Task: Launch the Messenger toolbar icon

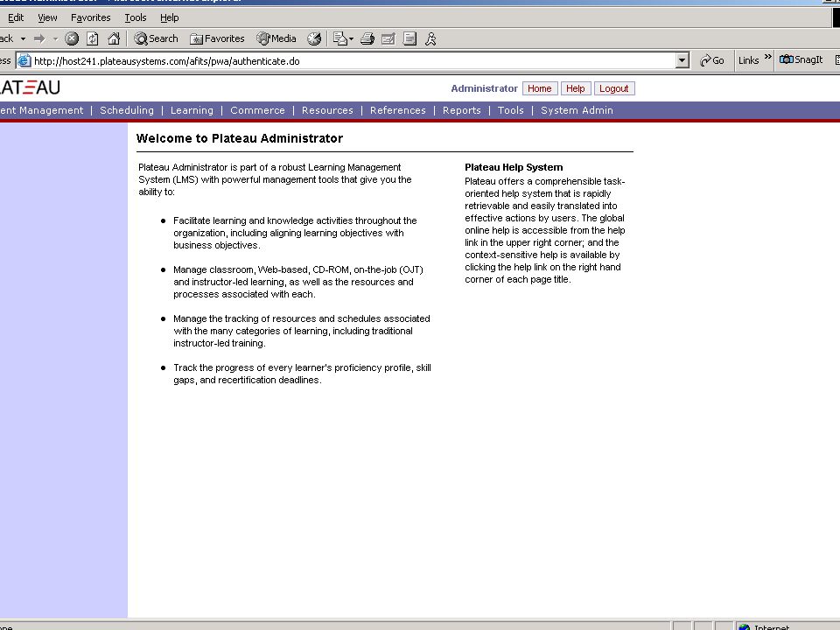Action: coord(430,38)
